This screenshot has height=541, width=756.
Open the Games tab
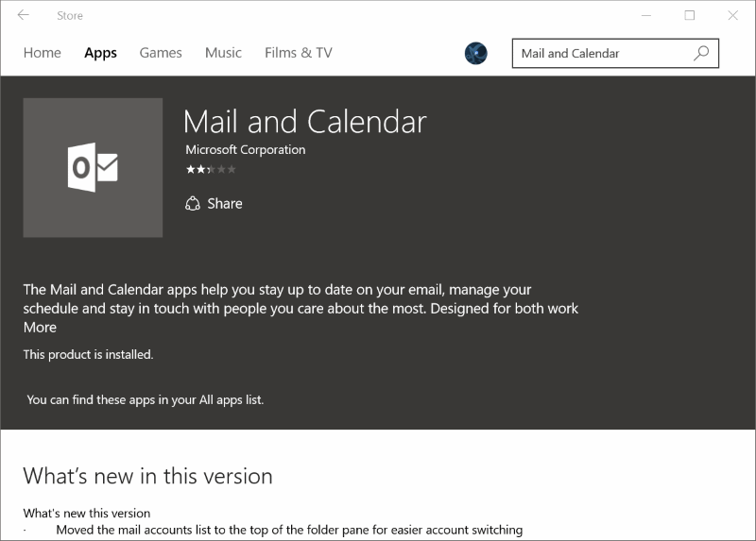pyautogui.click(x=161, y=53)
